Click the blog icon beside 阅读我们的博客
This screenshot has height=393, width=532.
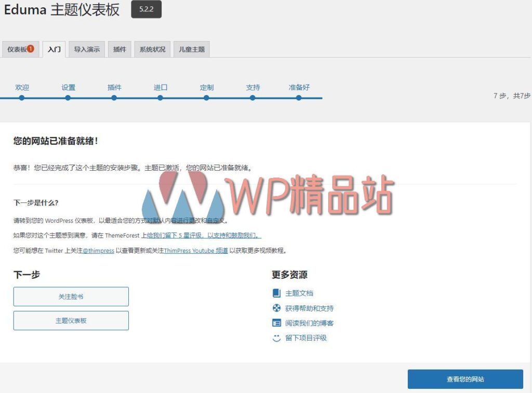click(276, 323)
